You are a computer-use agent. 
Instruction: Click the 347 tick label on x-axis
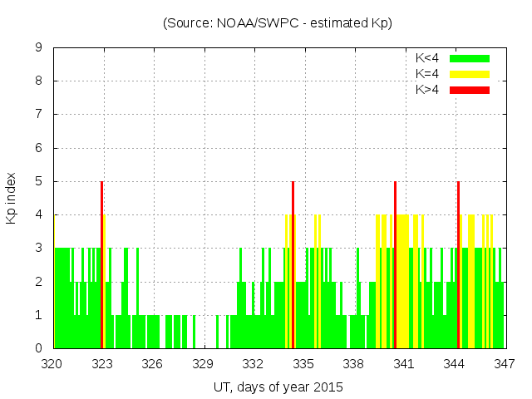(504, 363)
